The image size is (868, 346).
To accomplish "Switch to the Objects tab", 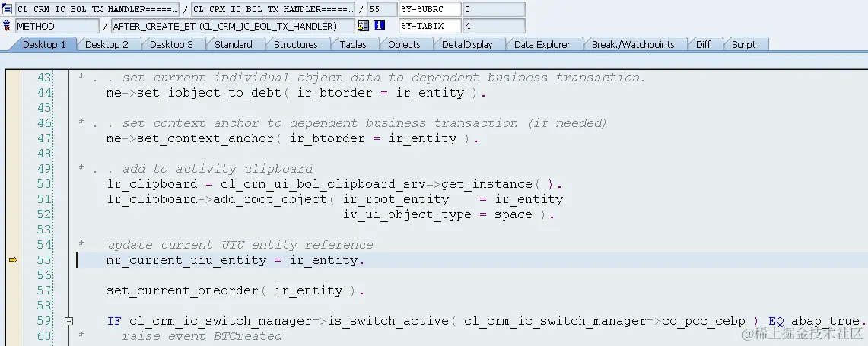I will click(404, 44).
